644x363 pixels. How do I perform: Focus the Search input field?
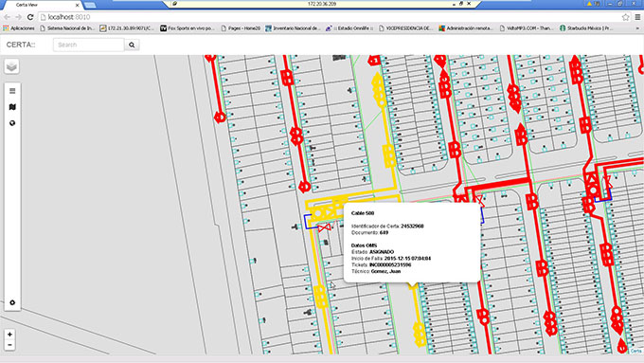(89, 45)
